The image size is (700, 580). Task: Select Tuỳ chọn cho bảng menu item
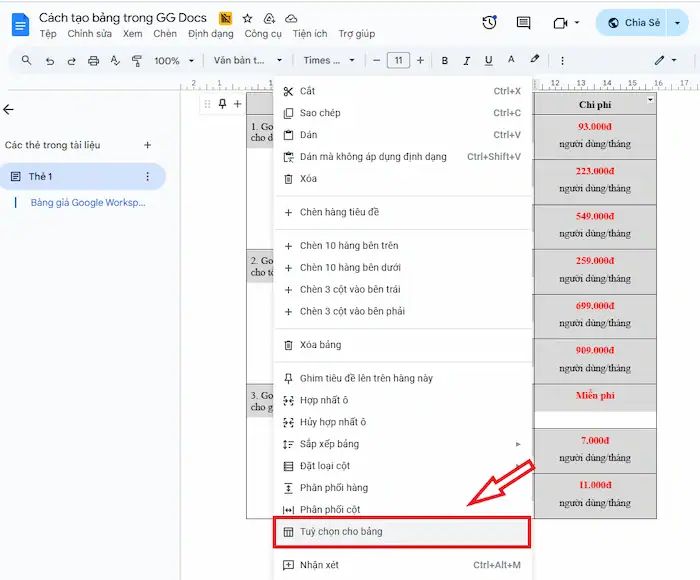401,532
